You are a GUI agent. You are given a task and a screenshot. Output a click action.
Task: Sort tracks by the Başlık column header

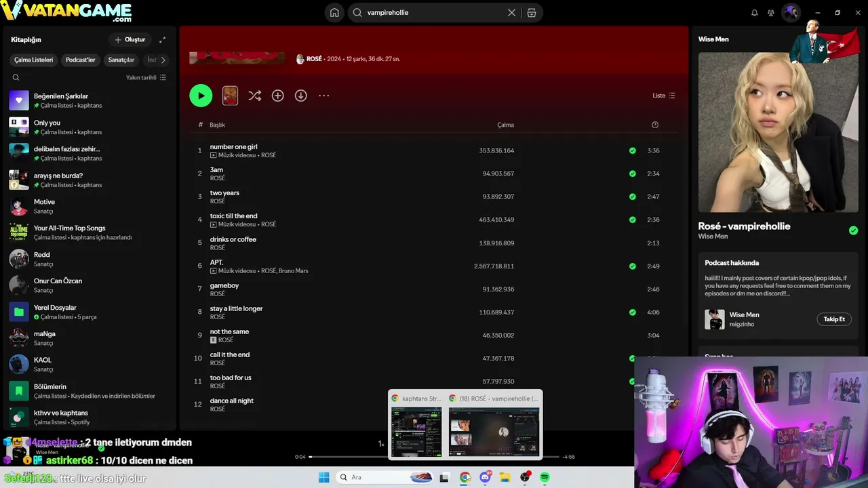(217, 125)
